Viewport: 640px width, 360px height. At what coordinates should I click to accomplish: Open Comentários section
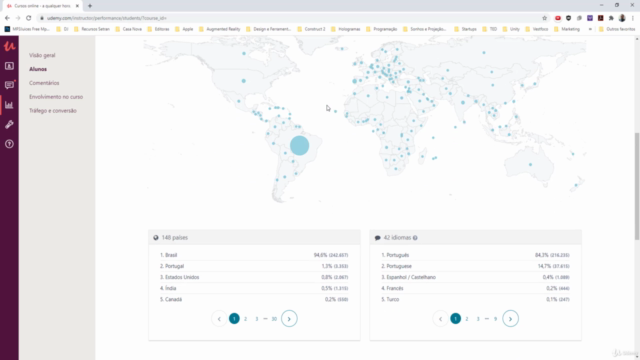44,83
